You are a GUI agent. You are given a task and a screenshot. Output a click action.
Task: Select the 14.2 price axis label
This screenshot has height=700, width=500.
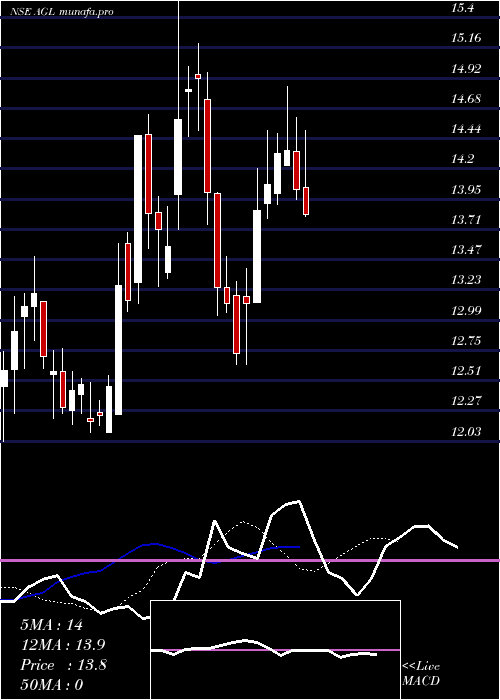click(x=462, y=159)
